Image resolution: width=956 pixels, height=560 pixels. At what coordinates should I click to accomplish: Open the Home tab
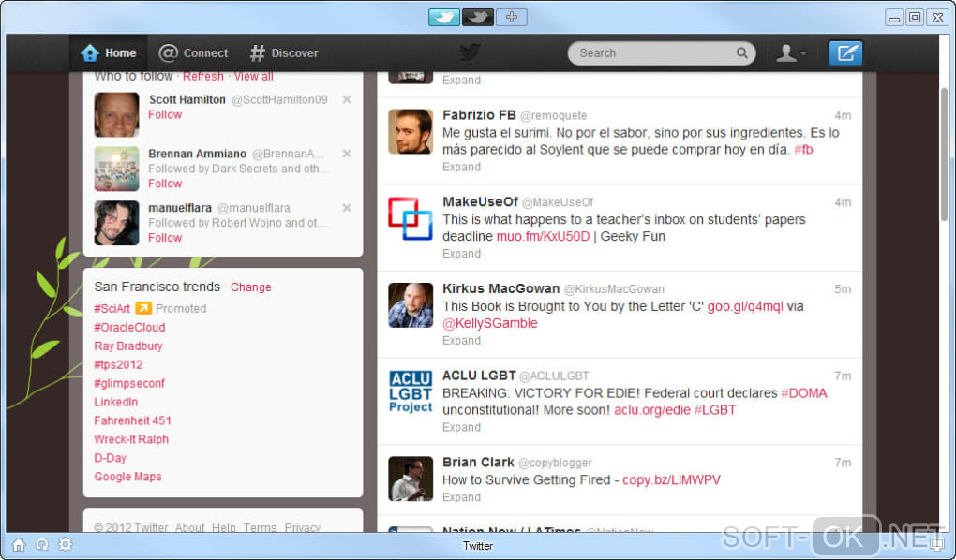pos(108,53)
